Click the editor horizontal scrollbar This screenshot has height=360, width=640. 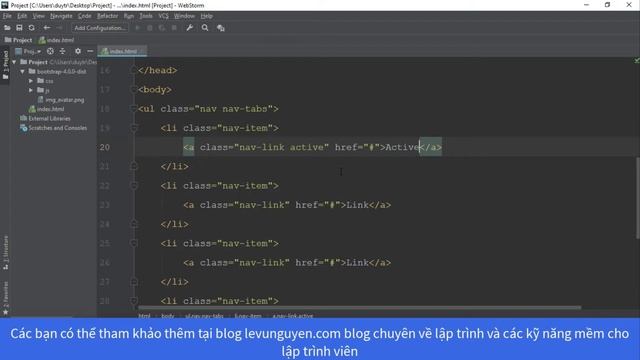pyautogui.click(x=359, y=307)
